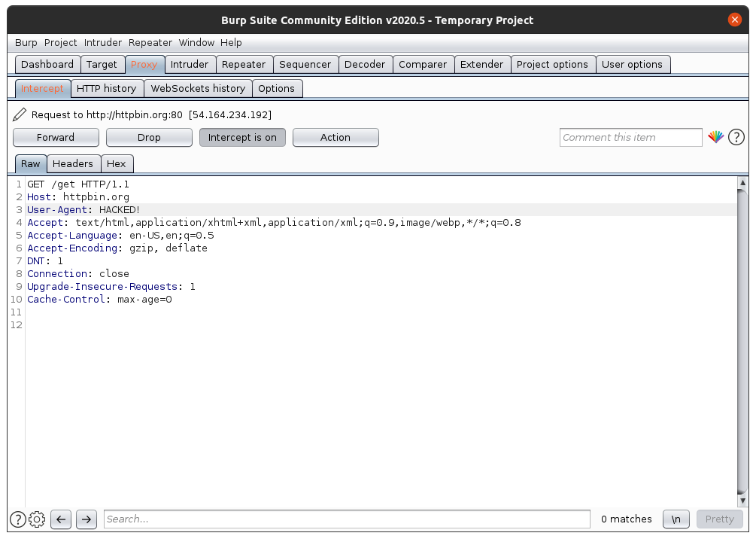
Task: Go to next search match arrow
Action: point(87,519)
